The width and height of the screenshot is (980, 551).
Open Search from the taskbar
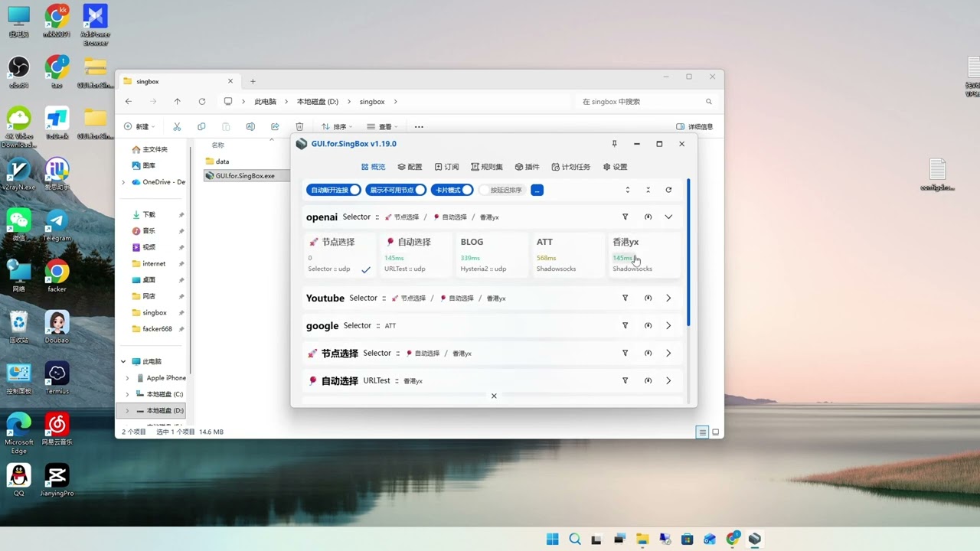click(x=575, y=539)
